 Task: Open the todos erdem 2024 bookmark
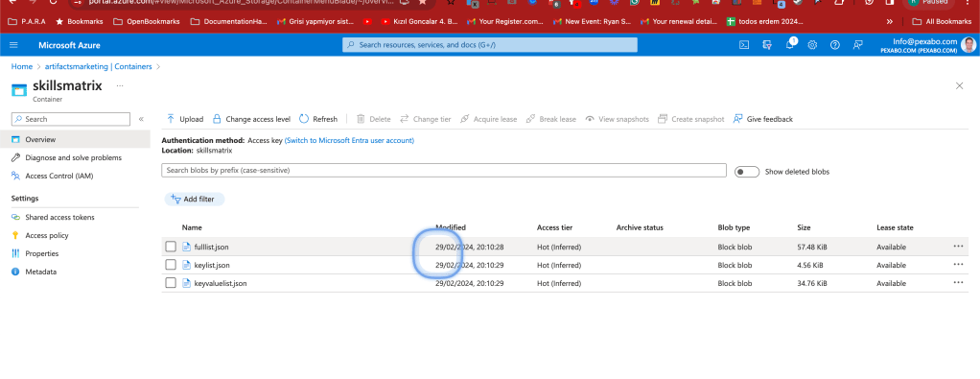click(x=765, y=21)
